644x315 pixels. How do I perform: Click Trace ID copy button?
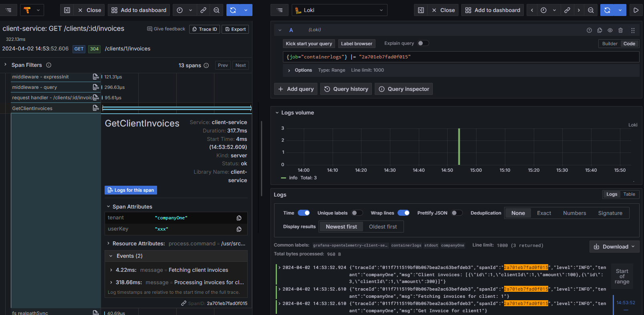(204, 29)
